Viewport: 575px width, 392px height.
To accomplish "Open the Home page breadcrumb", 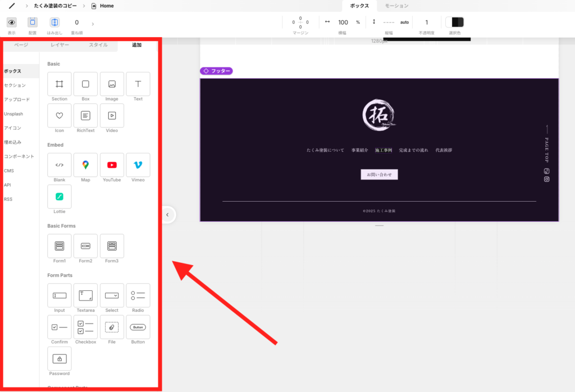I will coord(103,6).
